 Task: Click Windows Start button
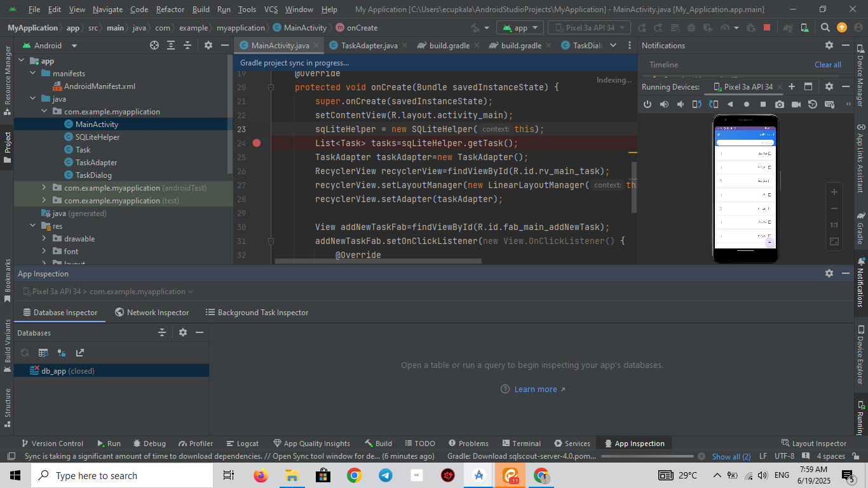15,475
